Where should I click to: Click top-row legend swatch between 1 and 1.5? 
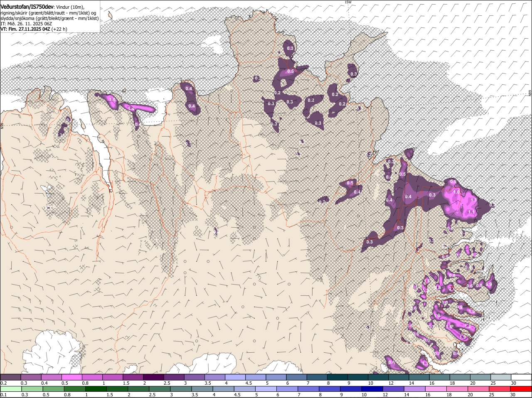point(113,377)
